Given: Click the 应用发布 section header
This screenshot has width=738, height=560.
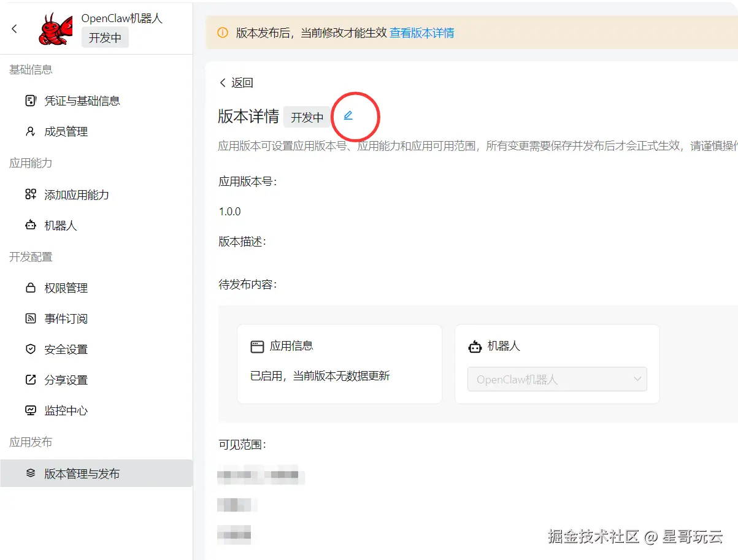Looking at the screenshot, I should pyautogui.click(x=31, y=442).
